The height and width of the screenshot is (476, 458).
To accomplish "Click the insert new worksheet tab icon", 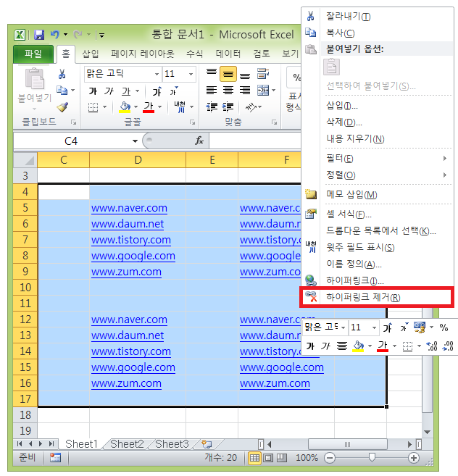I will pos(207,444).
